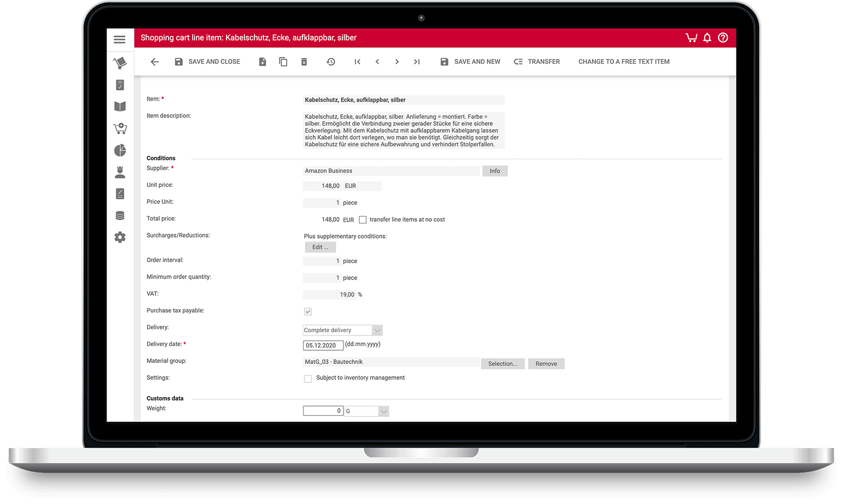Click the help question mark icon
Screen dimensions: 843x504
pyautogui.click(x=723, y=37)
